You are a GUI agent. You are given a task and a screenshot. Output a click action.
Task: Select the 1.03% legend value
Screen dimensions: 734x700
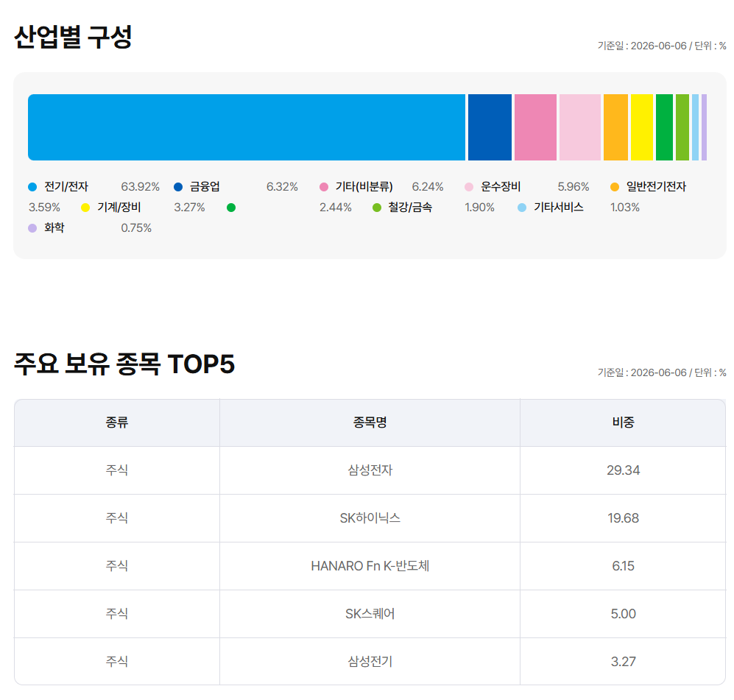[624, 208]
